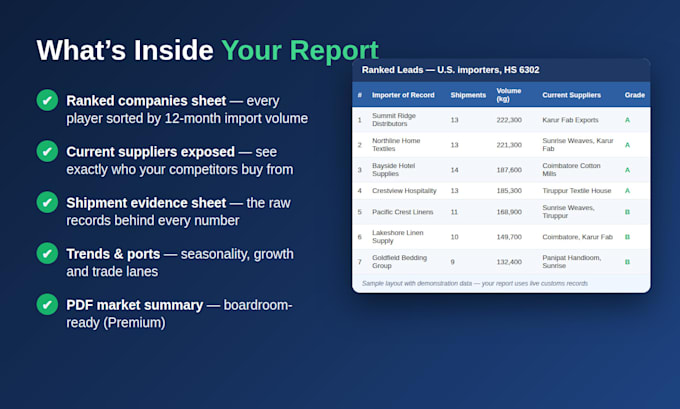Select the 'Lakeshore Linen Supply' importer cell

(398, 237)
